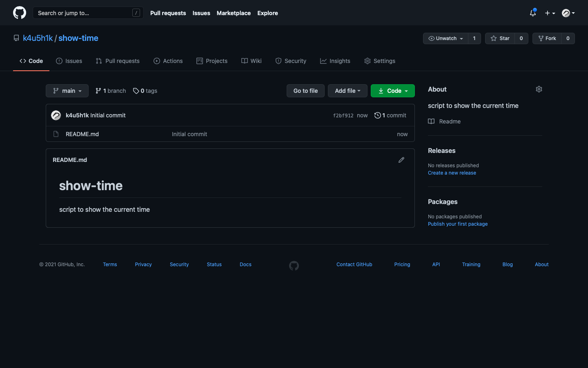588x368 pixels.
Task: Open the footer Security link
Action: (179, 265)
